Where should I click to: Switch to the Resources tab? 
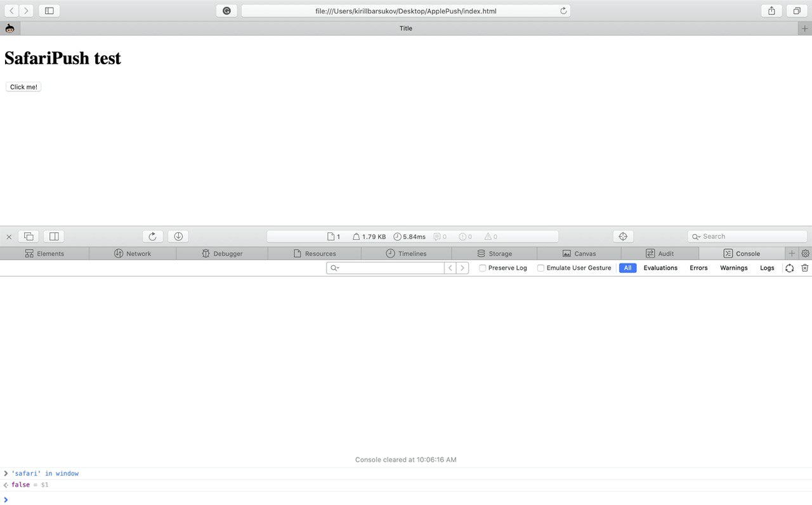(x=315, y=253)
